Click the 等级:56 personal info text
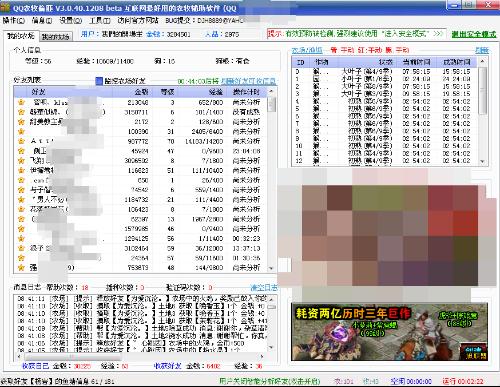The height and width of the screenshot is (387, 500). point(38,61)
